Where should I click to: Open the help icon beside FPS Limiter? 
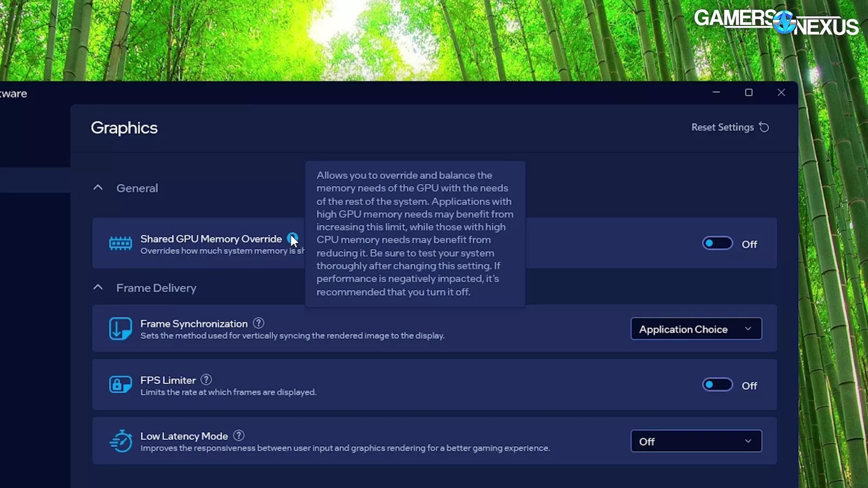click(206, 379)
